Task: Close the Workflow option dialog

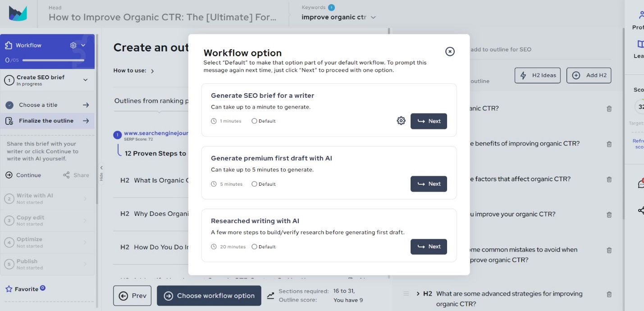Action: click(x=450, y=51)
